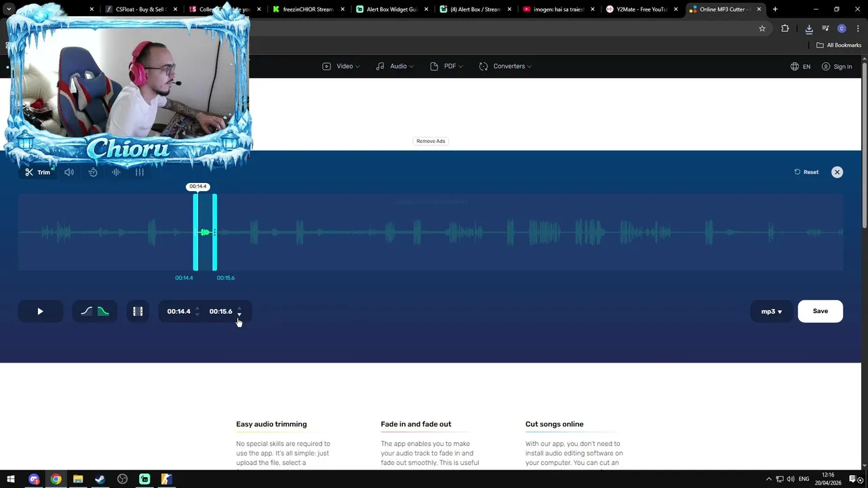Open Chrome from the taskbar
The height and width of the screenshot is (488, 868).
56,479
